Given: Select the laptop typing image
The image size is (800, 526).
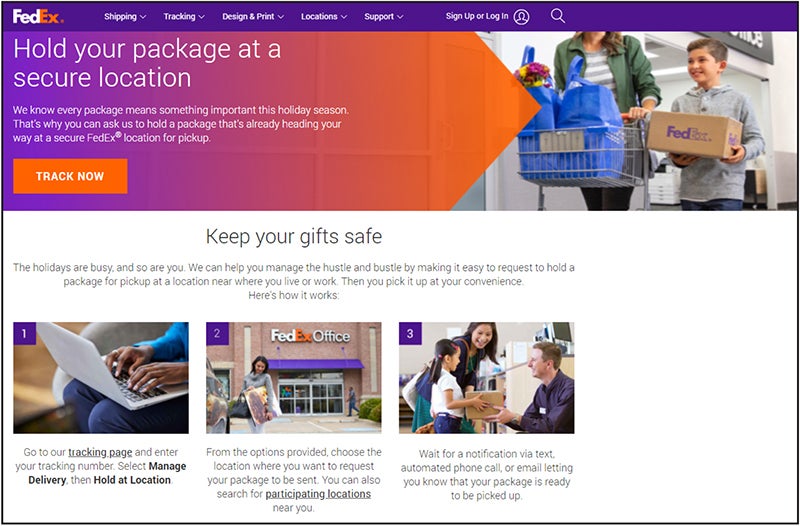Looking at the screenshot, I should coord(101,378).
